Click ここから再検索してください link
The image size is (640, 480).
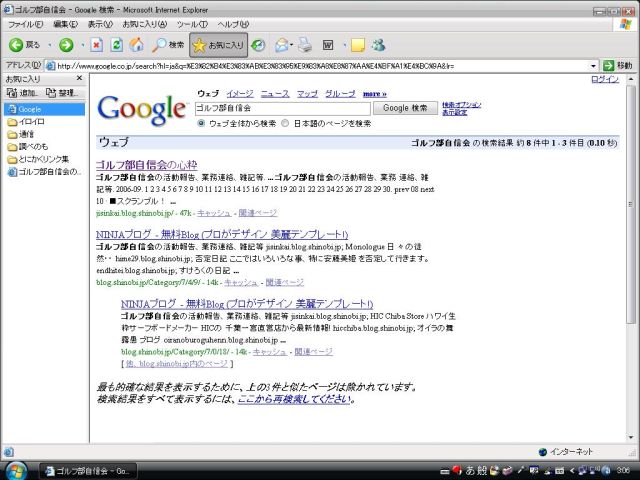coord(294,399)
